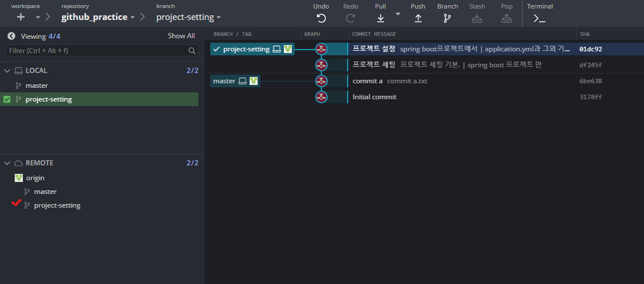Pull changes with the Pull icon
Viewport: 644px width, 284px height.
click(381, 18)
